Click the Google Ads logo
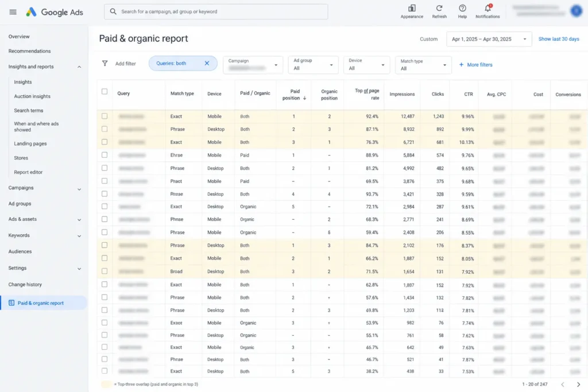This screenshot has width=588, height=392. (x=55, y=12)
